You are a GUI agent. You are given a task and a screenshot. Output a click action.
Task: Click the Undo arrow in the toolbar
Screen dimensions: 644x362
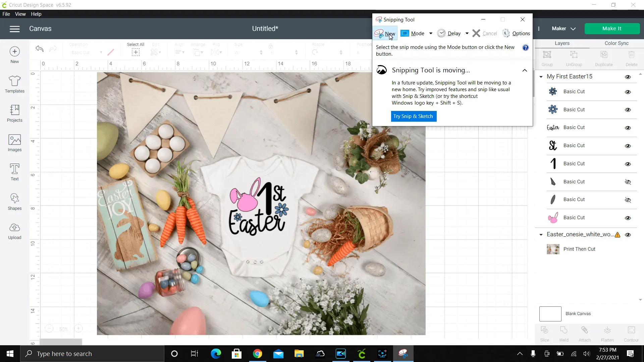point(39,49)
